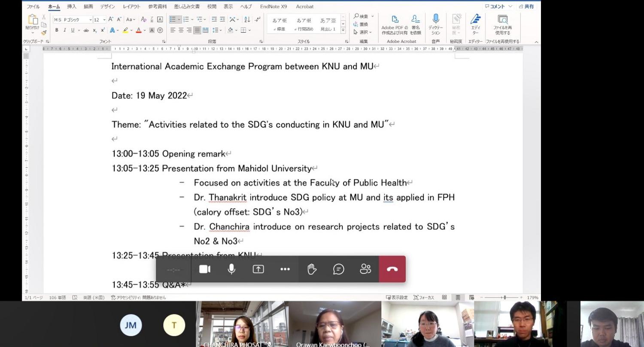644x347 pixels.
Task: Click the Bold formatting button
Action: (57, 30)
